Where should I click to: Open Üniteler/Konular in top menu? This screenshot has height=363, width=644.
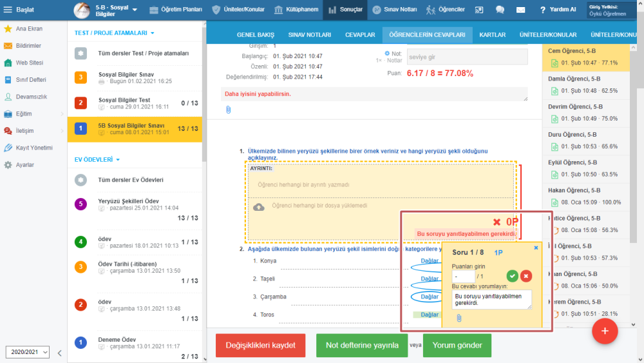click(x=239, y=10)
